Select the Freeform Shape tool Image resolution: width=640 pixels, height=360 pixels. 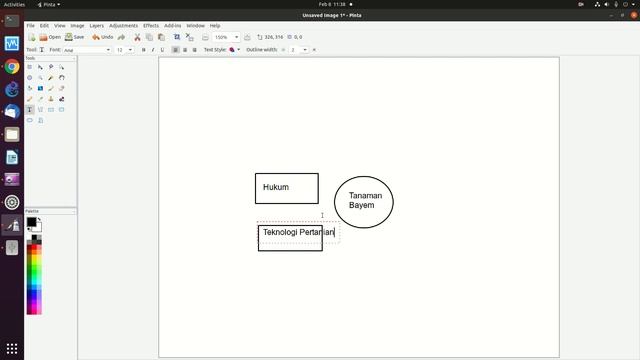coord(40,120)
